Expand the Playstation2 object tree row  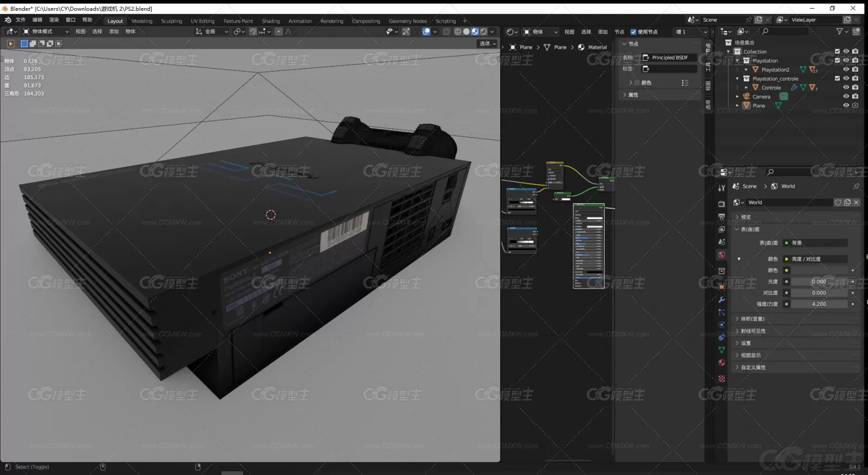pyautogui.click(x=746, y=69)
